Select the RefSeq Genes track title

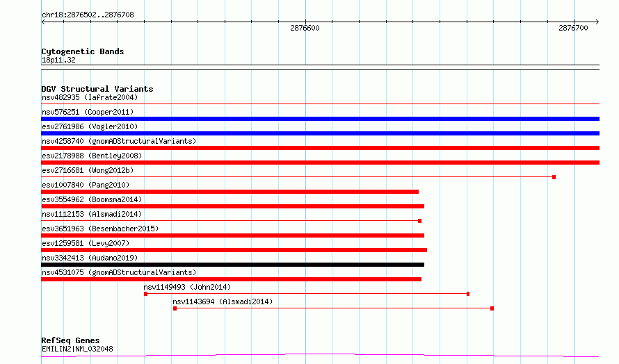point(70,340)
